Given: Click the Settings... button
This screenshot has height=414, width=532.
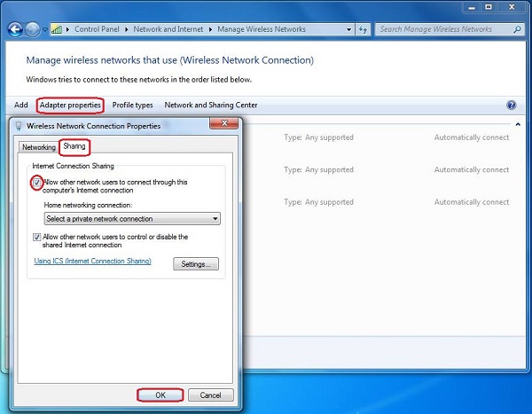Looking at the screenshot, I should coord(195,264).
